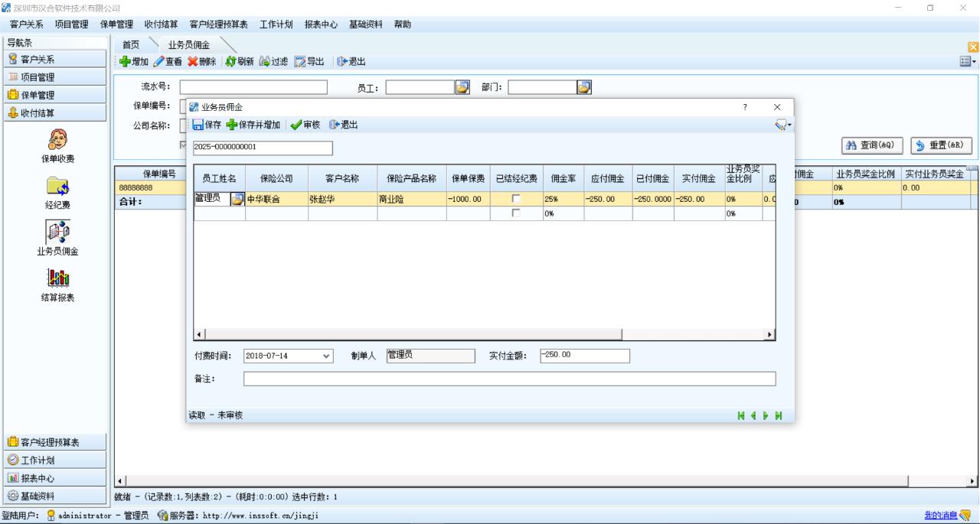Viewport: 980px width, 524px height.
Task: Click 删除 in the main toolbar
Action: (204, 61)
